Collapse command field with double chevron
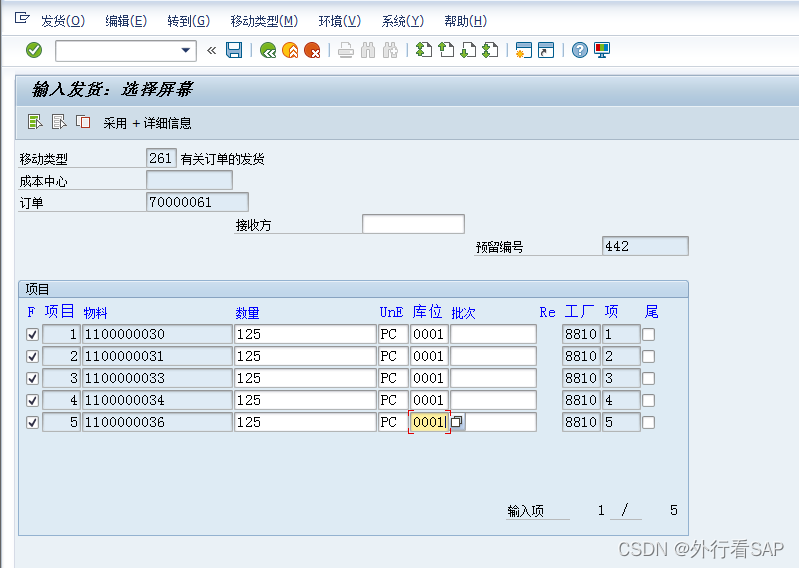 [211, 50]
